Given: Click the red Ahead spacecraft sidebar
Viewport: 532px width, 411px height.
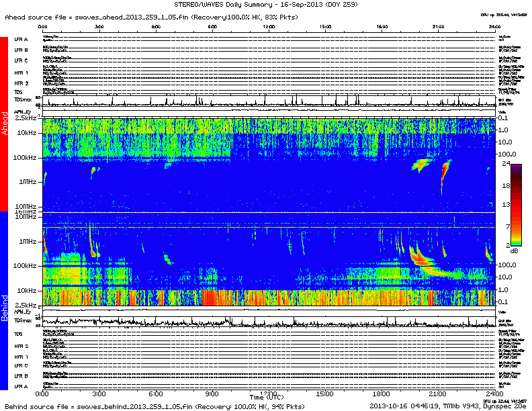Looking at the screenshot, I should (4, 124).
